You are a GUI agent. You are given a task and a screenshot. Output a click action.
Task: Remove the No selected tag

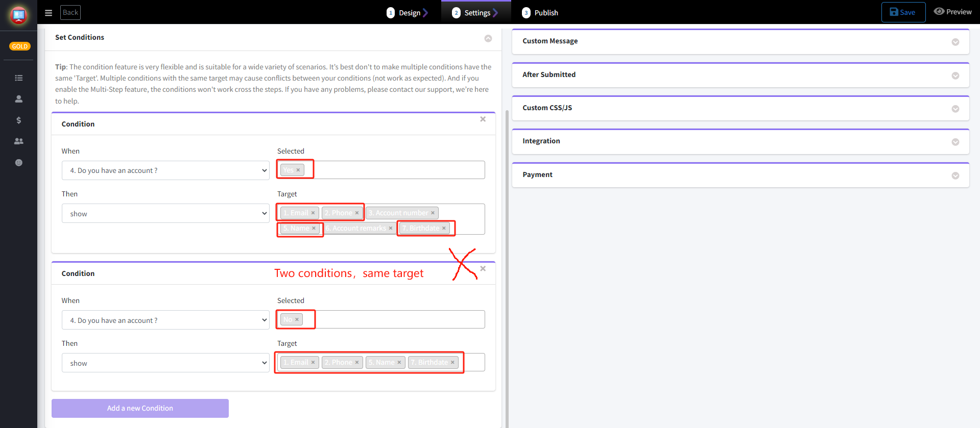[297, 319]
